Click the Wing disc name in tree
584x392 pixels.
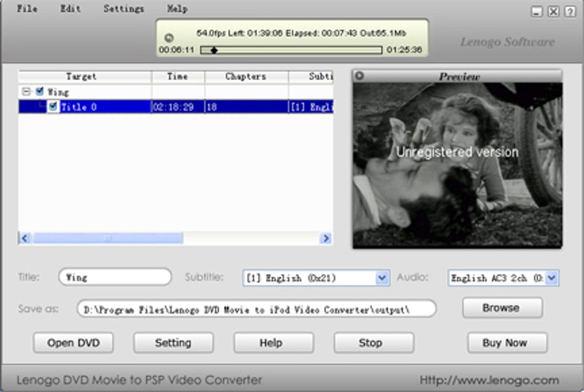pyautogui.click(x=58, y=92)
